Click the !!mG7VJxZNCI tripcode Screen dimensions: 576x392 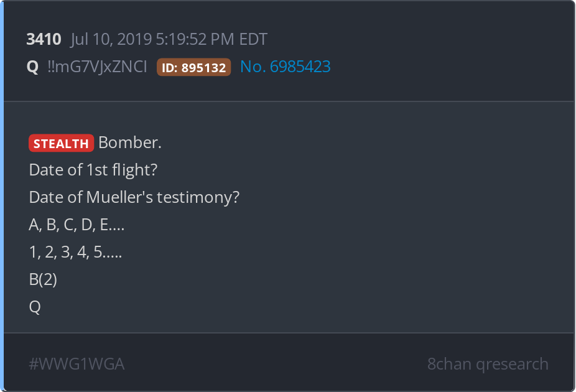[x=97, y=67]
